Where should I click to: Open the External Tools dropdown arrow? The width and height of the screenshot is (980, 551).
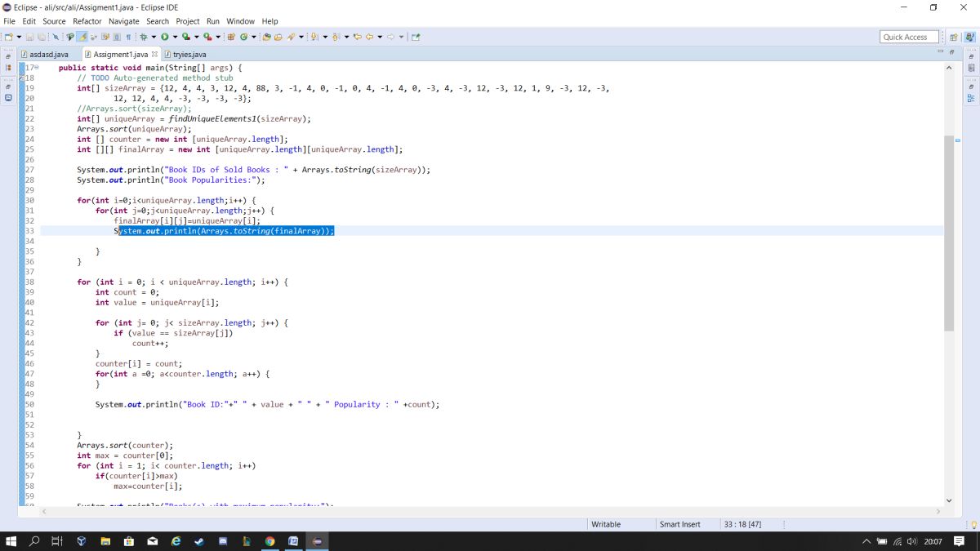click(218, 37)
